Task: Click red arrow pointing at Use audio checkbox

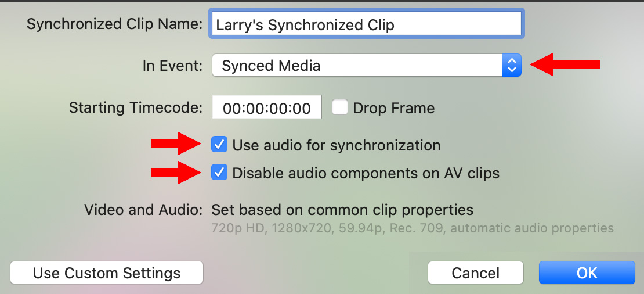Action: click(x=176, y=144)
